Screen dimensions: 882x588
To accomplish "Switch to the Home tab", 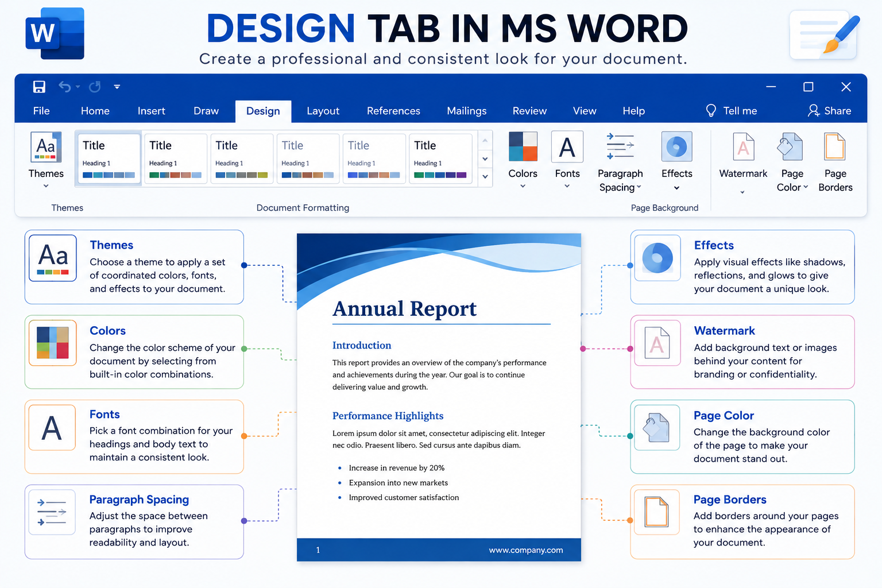I will [95, 111].
